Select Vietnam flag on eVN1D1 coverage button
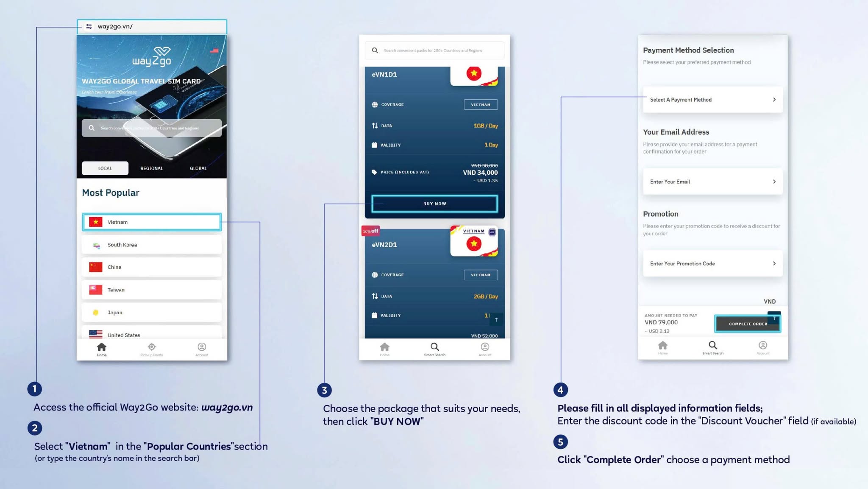 tap(481, 104)
